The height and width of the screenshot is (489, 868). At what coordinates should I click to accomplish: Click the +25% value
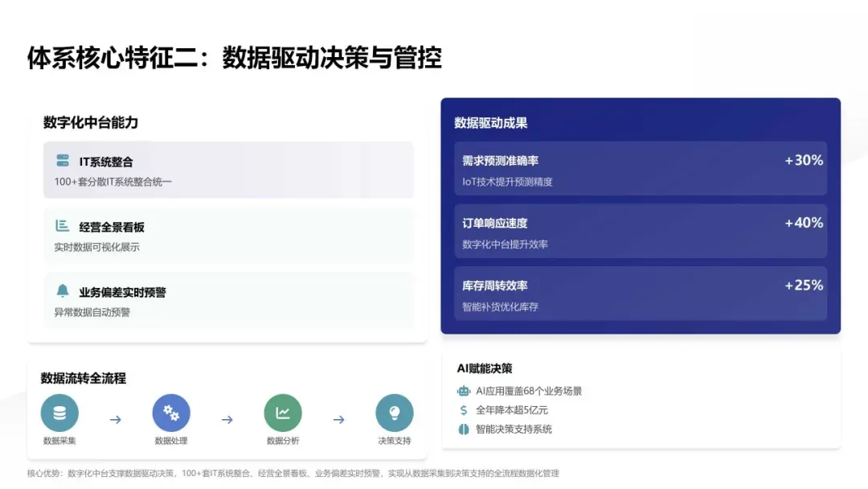coord(804,286)
